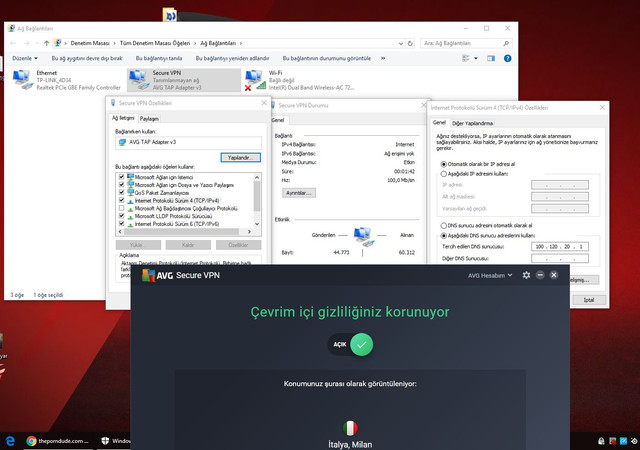Select İtalya, Milan location text

(350, 444)
